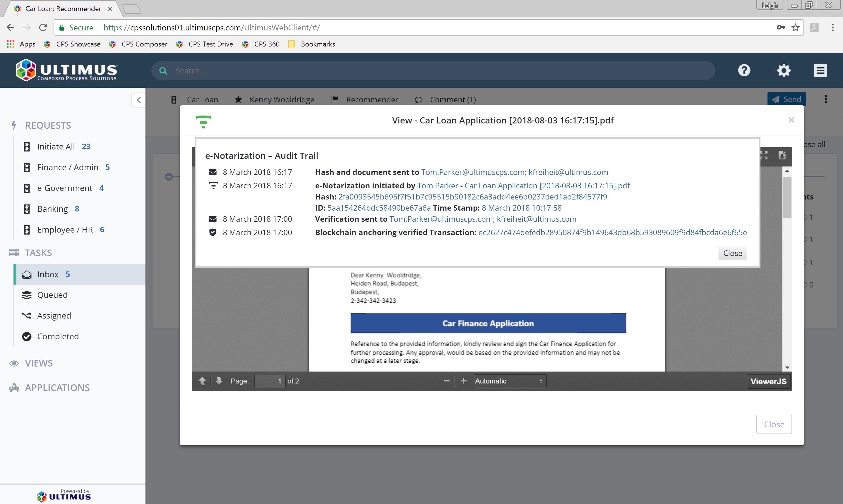Close the Audit Trail panel

tap(732, 253)
